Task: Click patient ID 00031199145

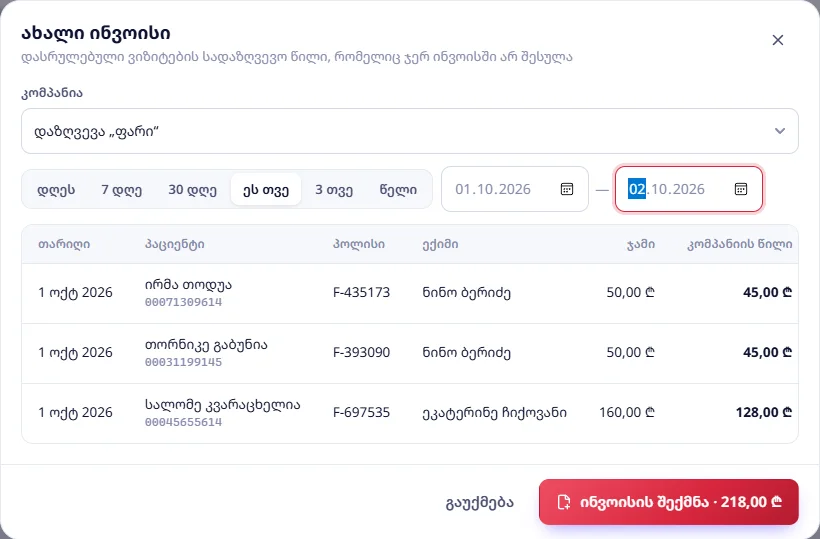Action: [x=184, y=362]
